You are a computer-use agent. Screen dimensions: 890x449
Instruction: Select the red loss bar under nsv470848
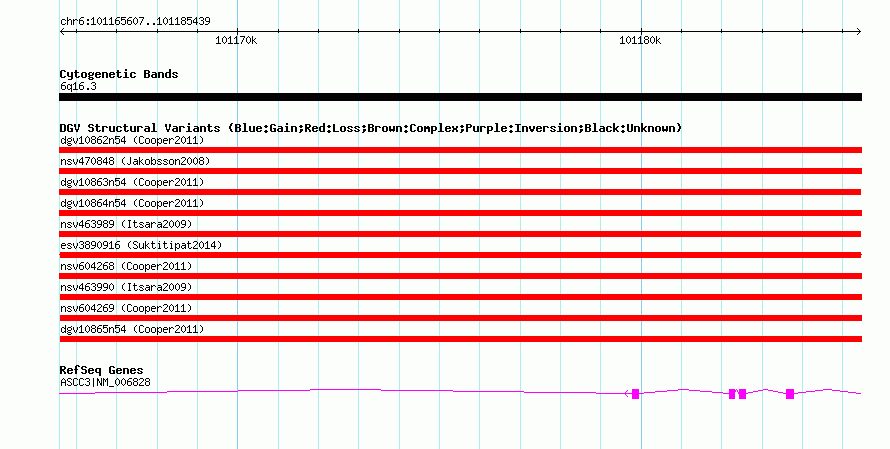(460, 171)
